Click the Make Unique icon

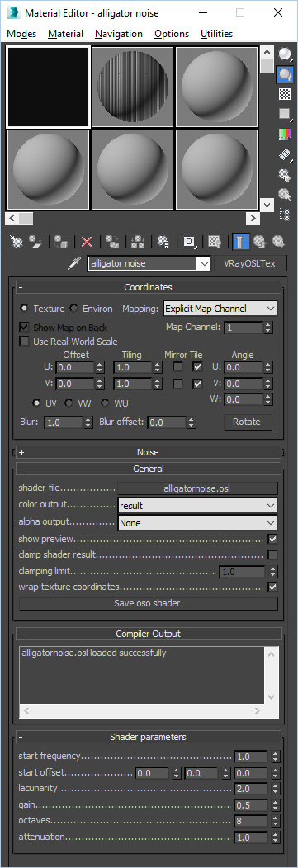(138, 242)
